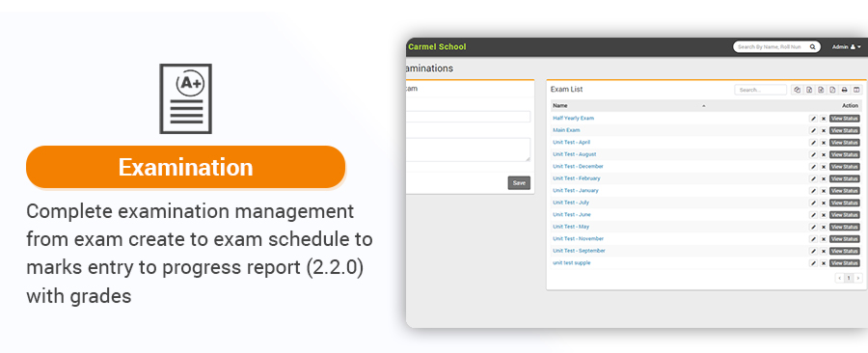The height and width of the screenshot is (353, 868).
Task: Open the Admin user dropdown
Action: (847, 47)
